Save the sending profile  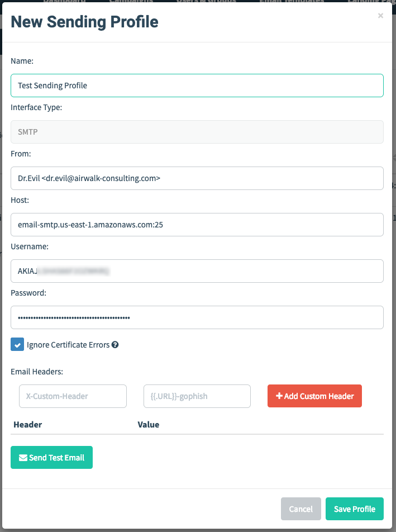coord(355,509)
